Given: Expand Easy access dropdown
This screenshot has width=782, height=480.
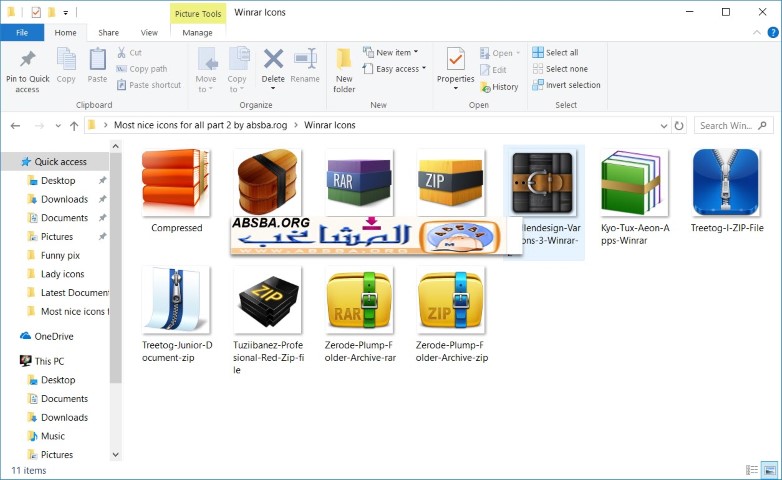Looking at the screenshot, I should pyautogui.click(x=424, y=68).
